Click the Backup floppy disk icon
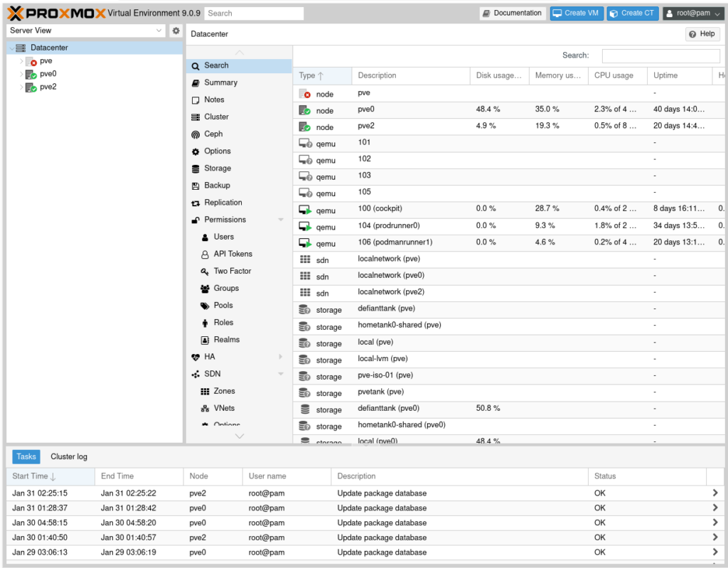This screenshot has height=568, width=728. click(x=196, y=186)
